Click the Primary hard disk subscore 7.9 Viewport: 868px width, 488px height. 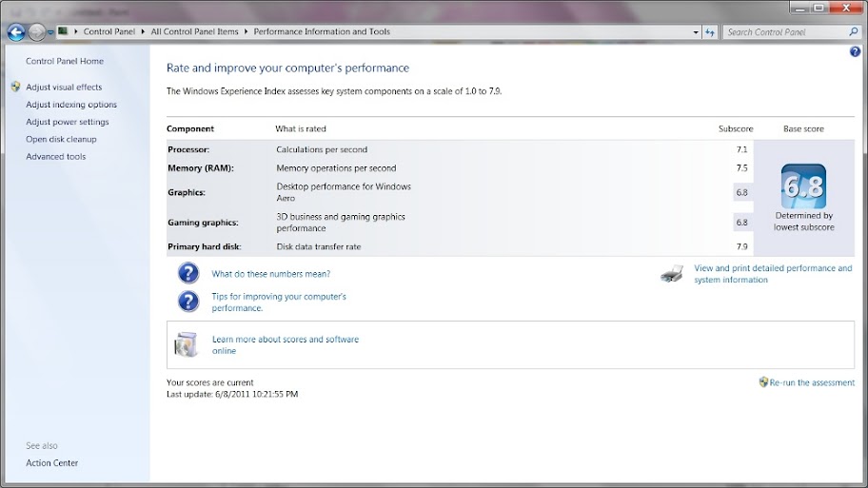point(741,246)
